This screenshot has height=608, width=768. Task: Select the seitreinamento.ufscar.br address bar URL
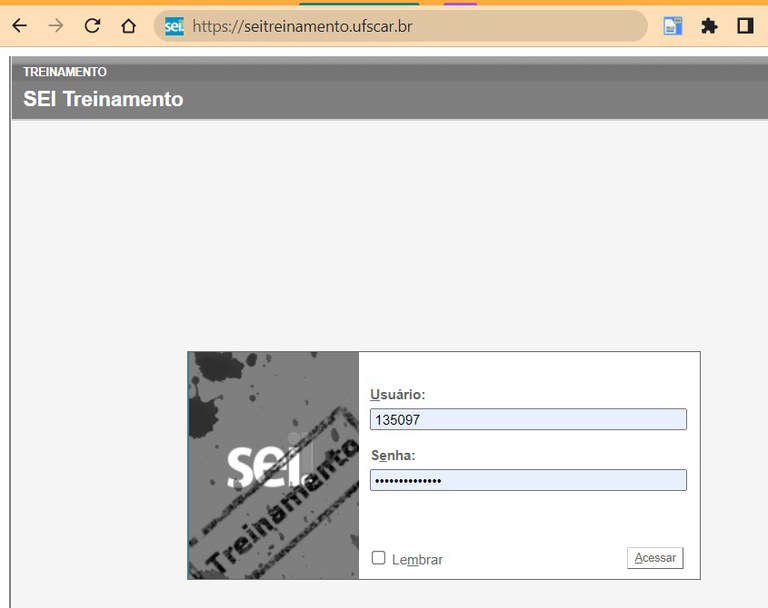pyautogui.click(x=302, y=26)
